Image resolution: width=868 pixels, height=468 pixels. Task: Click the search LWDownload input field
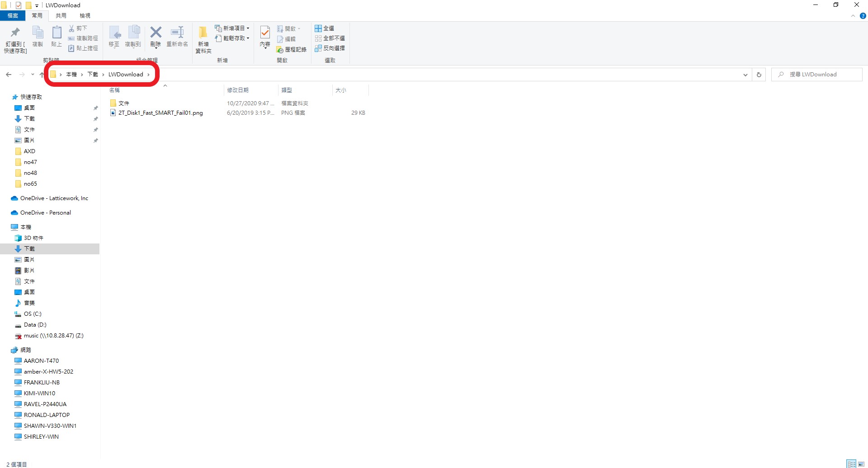pyautogui.click(x=817, y=75)
